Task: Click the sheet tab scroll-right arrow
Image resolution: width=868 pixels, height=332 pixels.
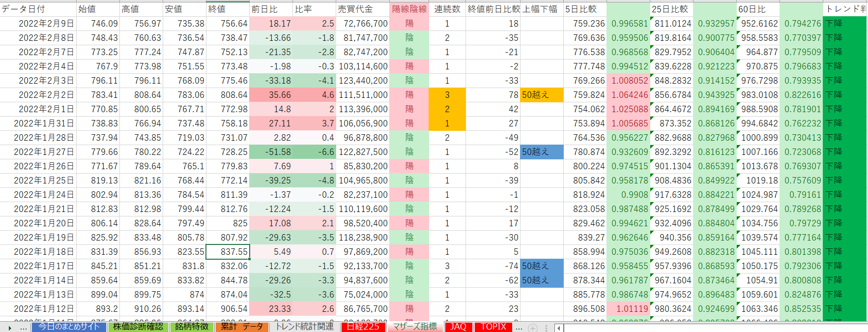Action: click(x=10, y=328)
